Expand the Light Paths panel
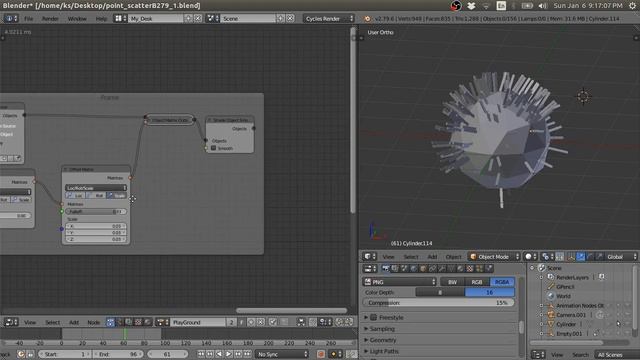The width and height of the screenshot is (640, 360). coord(366,351)
